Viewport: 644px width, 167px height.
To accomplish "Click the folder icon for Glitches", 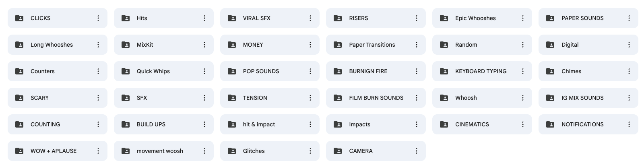I will (x=232, y=151).
